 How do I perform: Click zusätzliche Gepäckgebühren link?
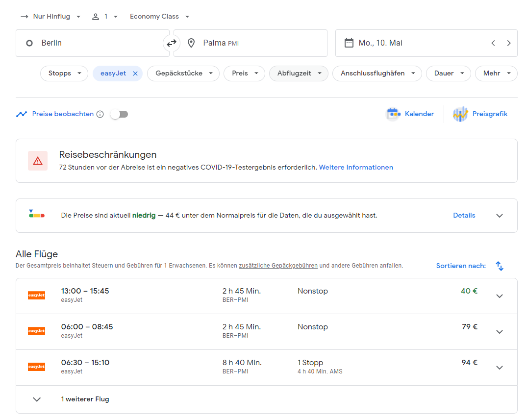(278, 266)
